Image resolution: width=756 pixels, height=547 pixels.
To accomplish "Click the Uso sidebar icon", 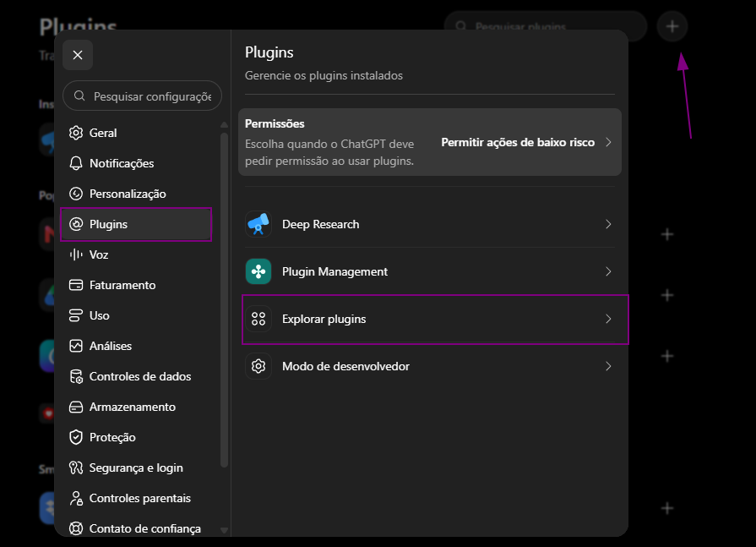I will pos(76,315).
